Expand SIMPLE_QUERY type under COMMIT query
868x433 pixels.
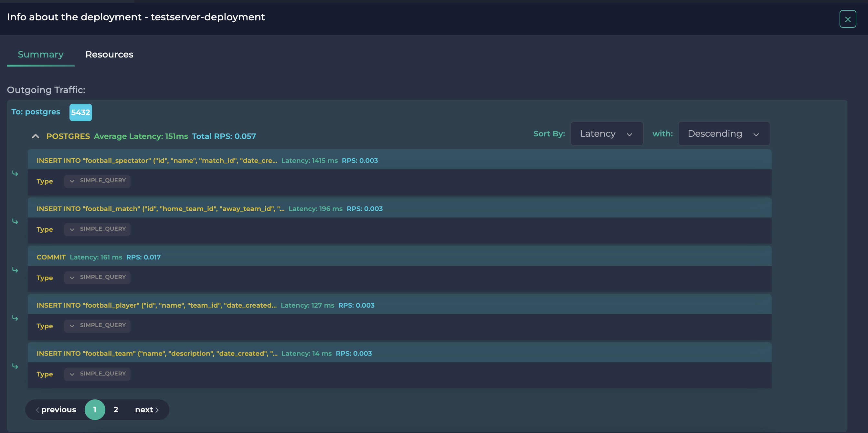97,277
